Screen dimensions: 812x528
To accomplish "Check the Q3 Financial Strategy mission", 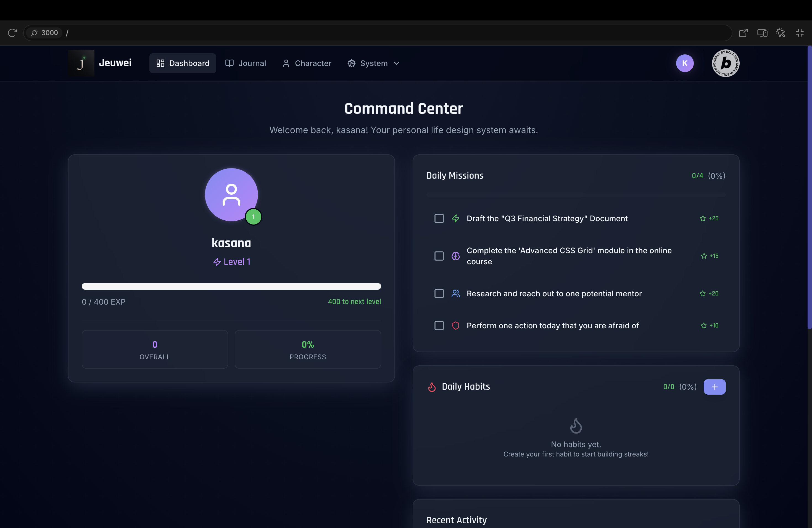I will (x=439, y=218).
